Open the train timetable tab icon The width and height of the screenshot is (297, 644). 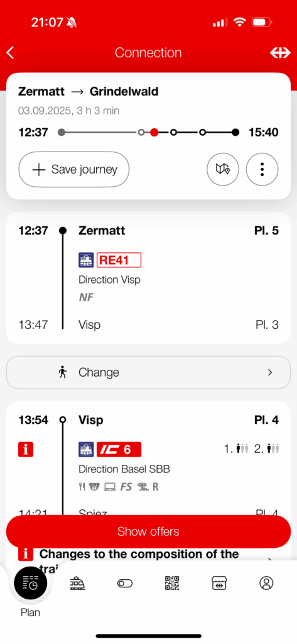coord(77,582)
